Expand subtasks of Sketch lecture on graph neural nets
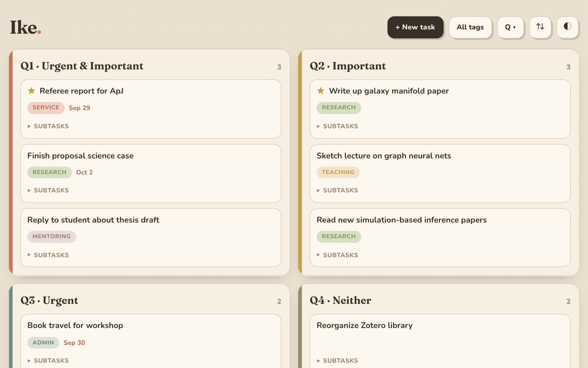Screen dimensions: 588x368 (337, 190)
